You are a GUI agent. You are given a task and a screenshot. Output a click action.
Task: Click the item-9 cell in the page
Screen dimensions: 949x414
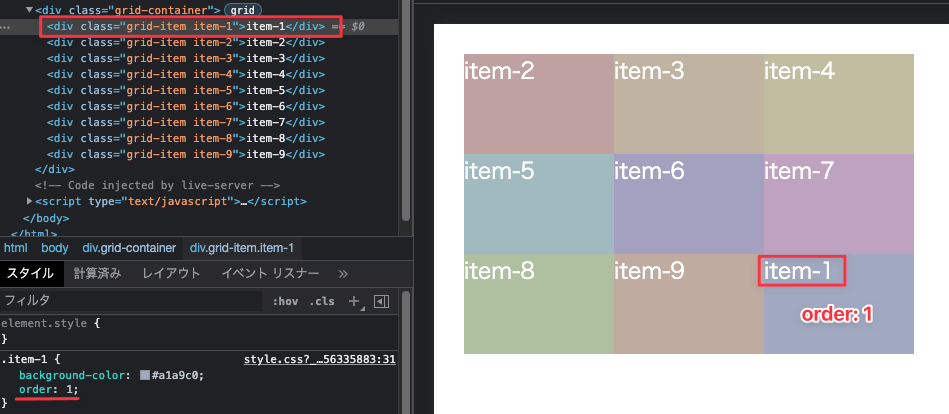tap(689, 303)
